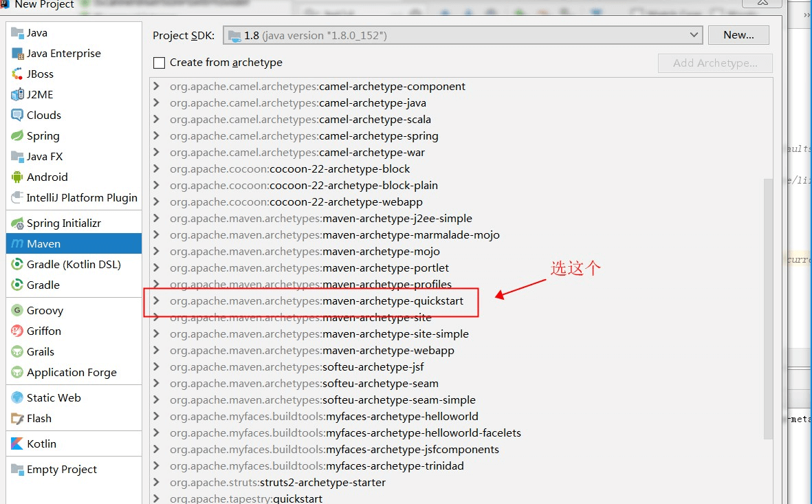The height and width of the screenshot is (504, 812).
Task: Select Spring Initializr project type
Action: [74, 223]
